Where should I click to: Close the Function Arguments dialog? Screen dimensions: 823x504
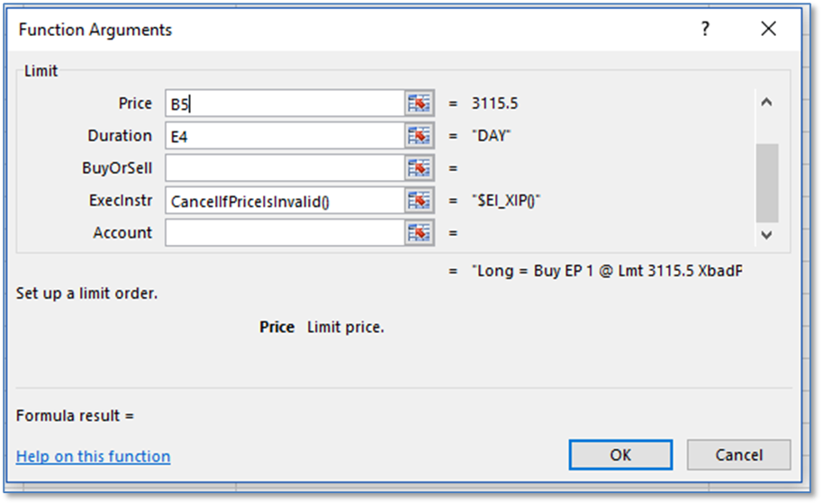768,30
